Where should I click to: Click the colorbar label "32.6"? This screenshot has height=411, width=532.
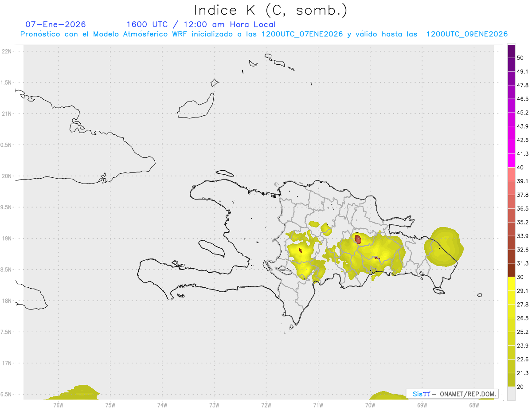click(523, 250)
